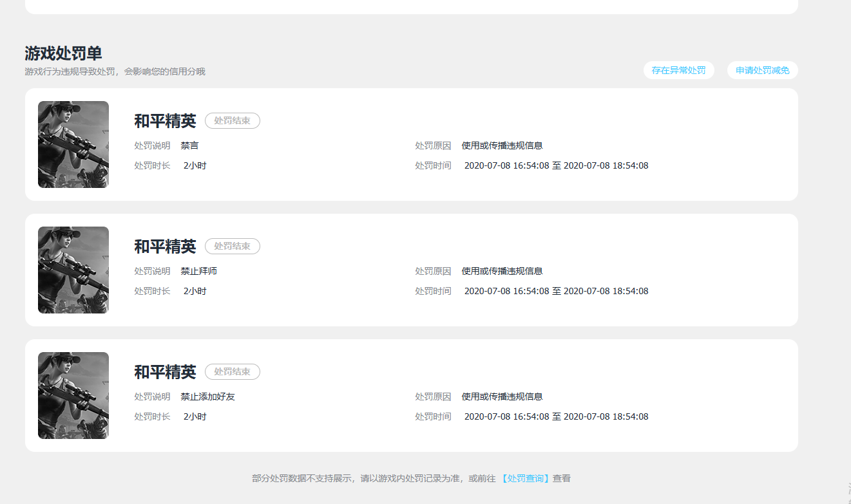851x504 pixels.
Task: Click 2小时 duration in 禁言 card
Action: 195,165
